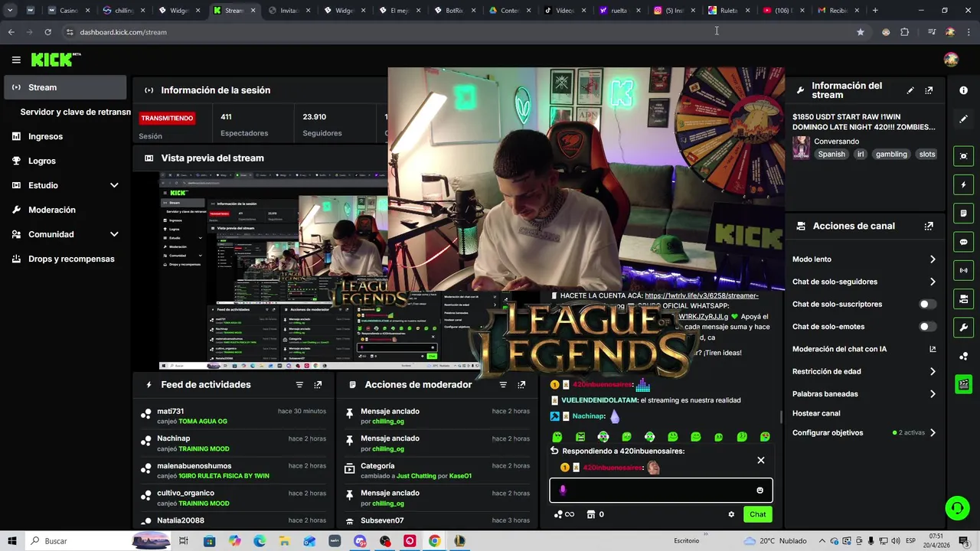The height and width of the screenshot is (551, 980).
Task: Open Chat de solo-seguidores options
Action: (864, 282)
